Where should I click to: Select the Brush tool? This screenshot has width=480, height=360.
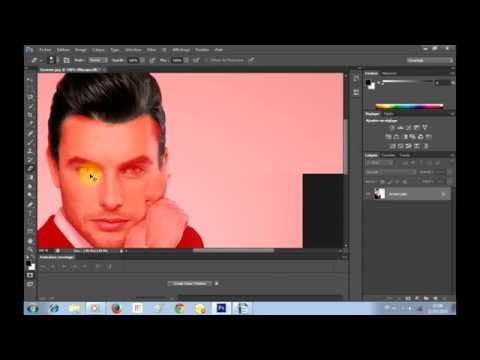[x=30, y=142]
